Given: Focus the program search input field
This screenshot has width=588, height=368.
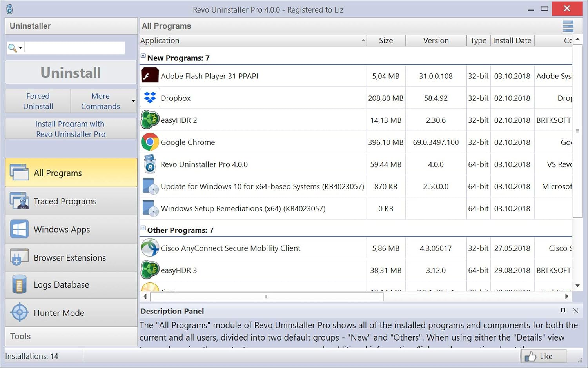Looking at the screenshot, I should tap(74, 47).
